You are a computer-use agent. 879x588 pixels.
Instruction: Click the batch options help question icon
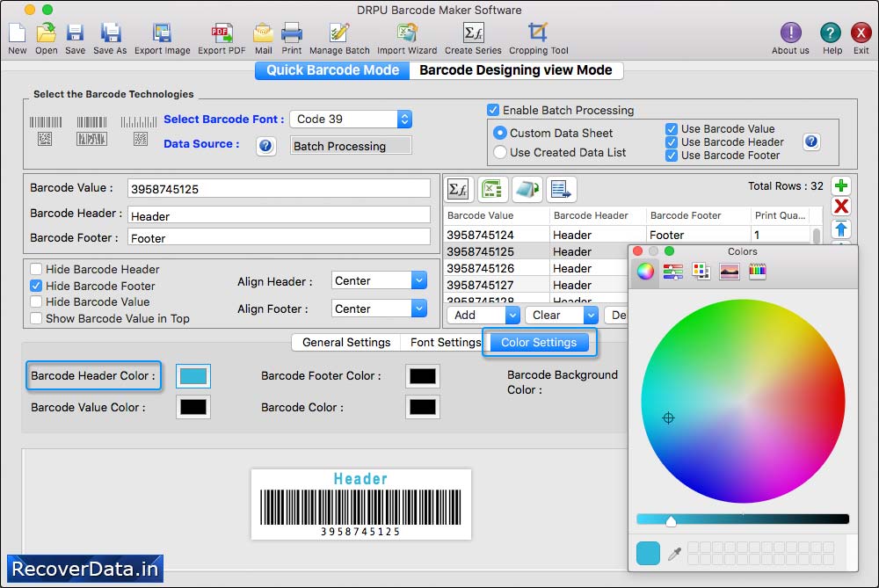[811, 142]
